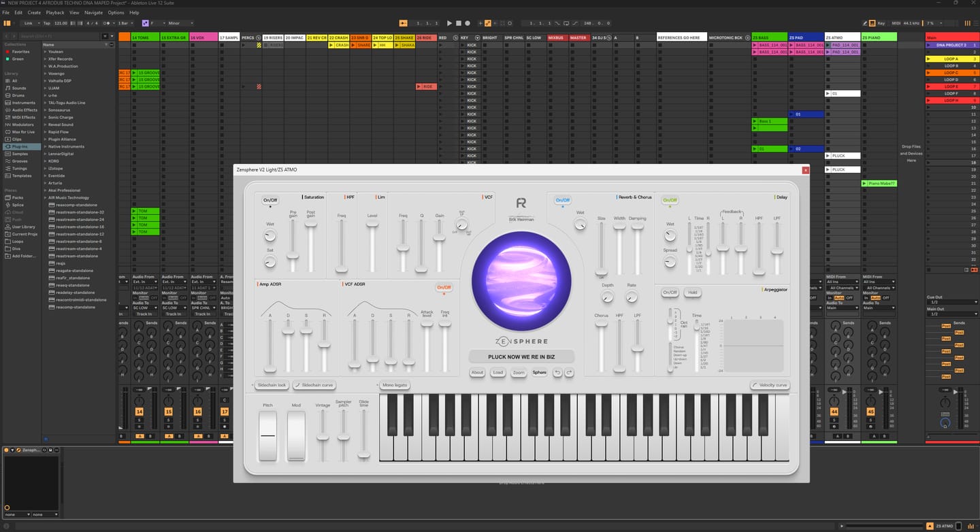Arm the transport Record button
Viewport: 980px width, 532px height.
[x=467, y=23]
